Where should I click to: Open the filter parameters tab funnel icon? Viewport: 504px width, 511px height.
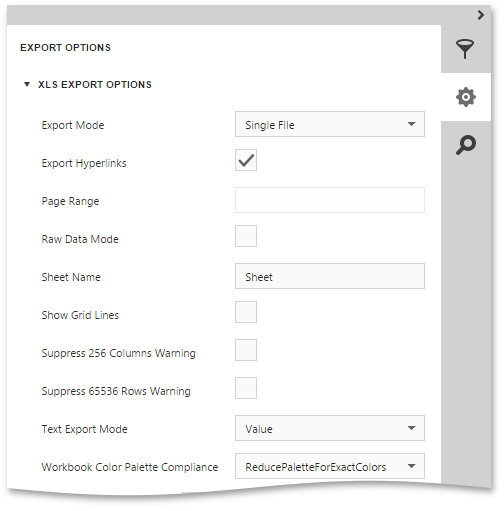466,49
